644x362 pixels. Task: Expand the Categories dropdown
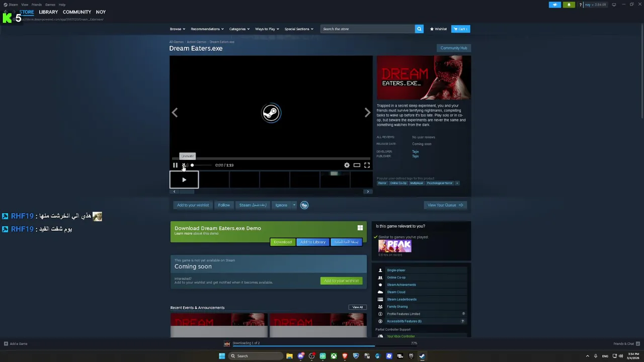click(x=239, y=29)
